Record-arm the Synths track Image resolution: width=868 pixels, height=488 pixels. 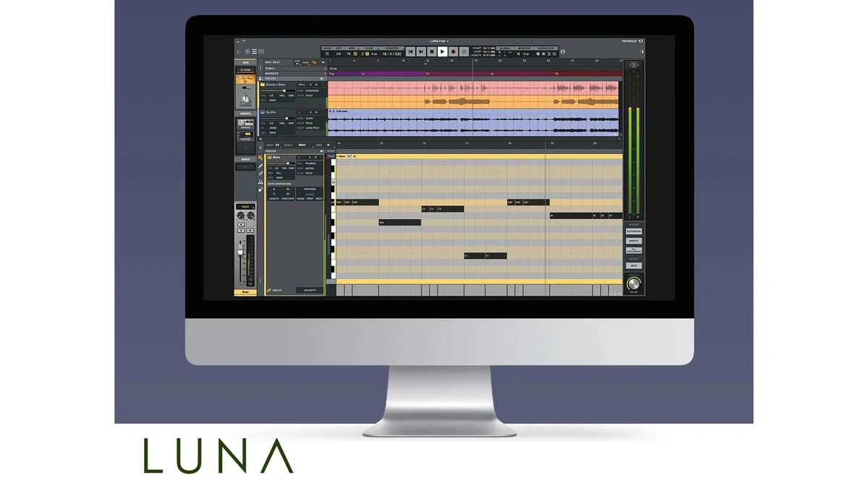click(x=299, y=112)
